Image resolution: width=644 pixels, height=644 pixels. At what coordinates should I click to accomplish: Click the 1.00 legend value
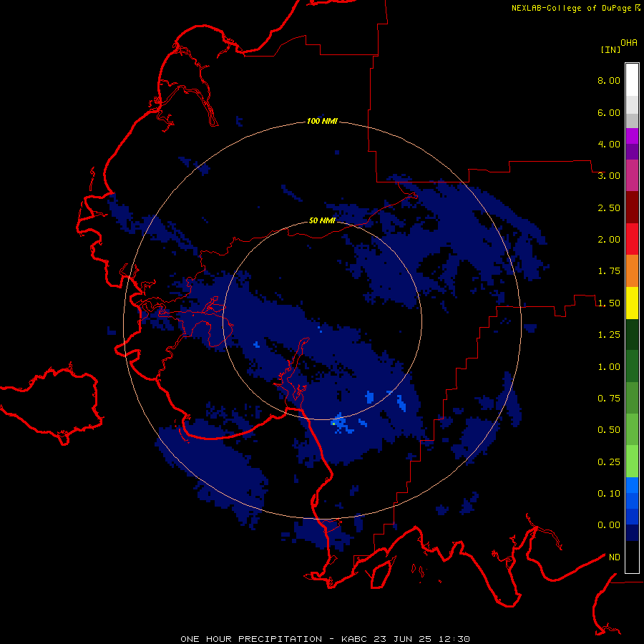[x=609, y=367]
